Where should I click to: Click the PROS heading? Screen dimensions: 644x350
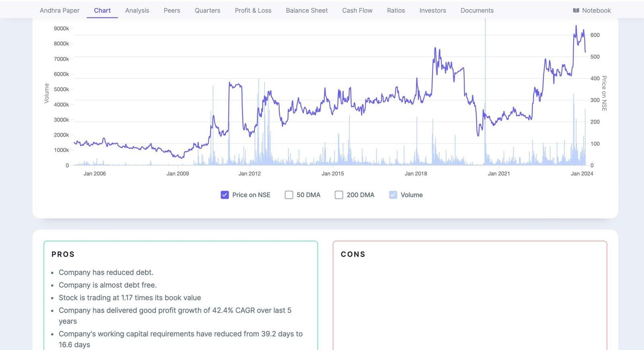tap(63, 254)
